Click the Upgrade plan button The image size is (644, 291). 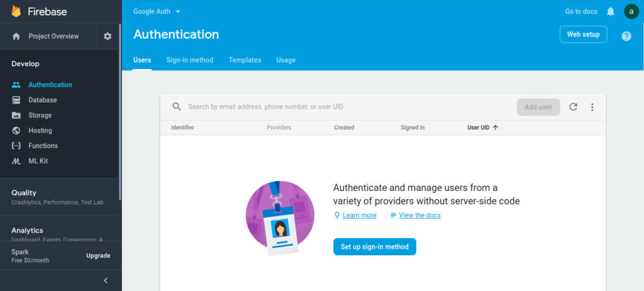[98, 256]
